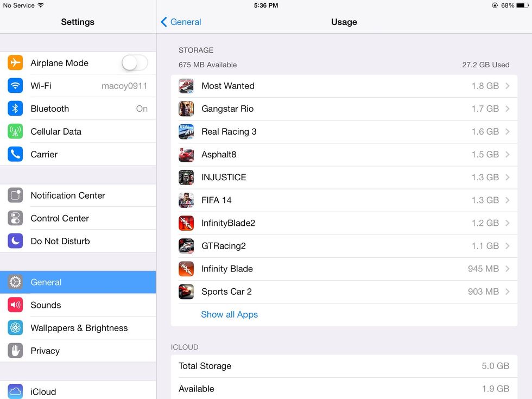Screen dimensions: 532x399
Task: Tap the FIFA 14 app icon
Action: (x=186, y=200)
